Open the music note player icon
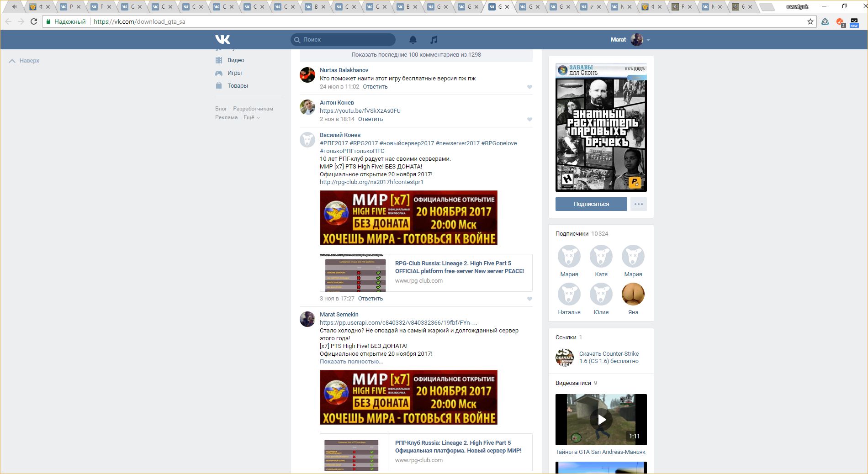The image size is (868, 474). pyautogui.click(x=434, y=40)
